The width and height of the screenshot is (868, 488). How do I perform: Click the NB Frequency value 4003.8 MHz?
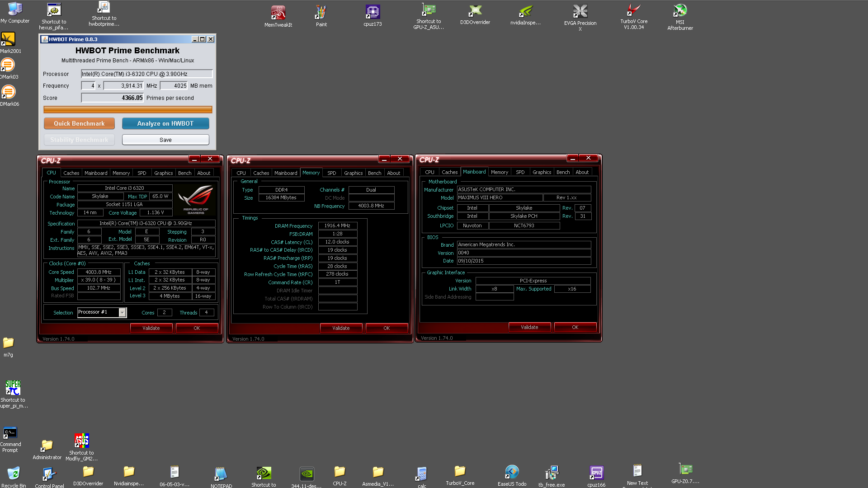pos(371,206)
